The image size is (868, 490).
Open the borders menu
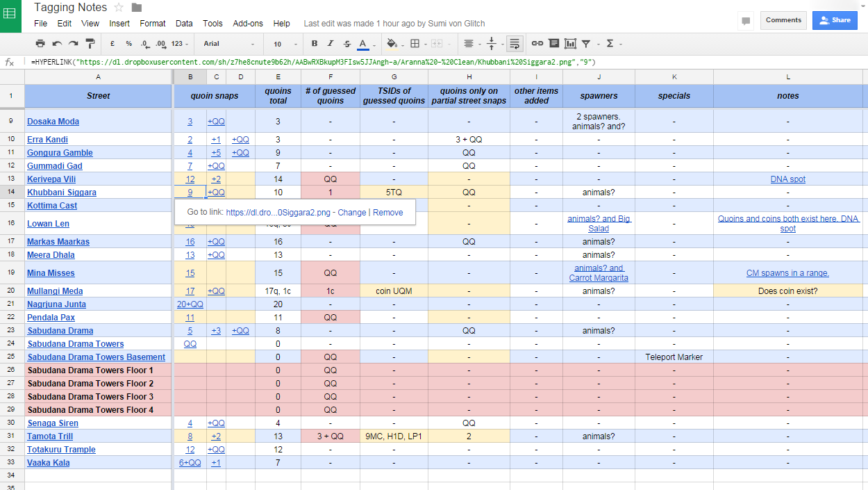coord(417,44)
